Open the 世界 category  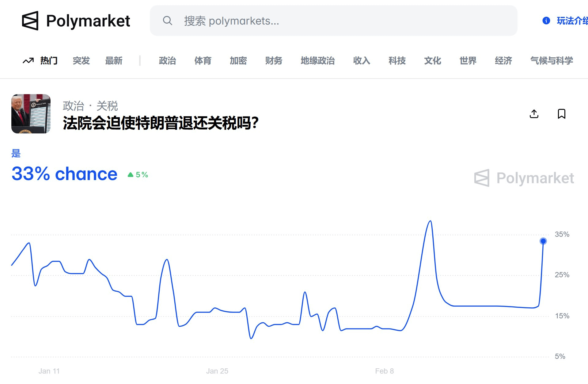click(468, 60)
